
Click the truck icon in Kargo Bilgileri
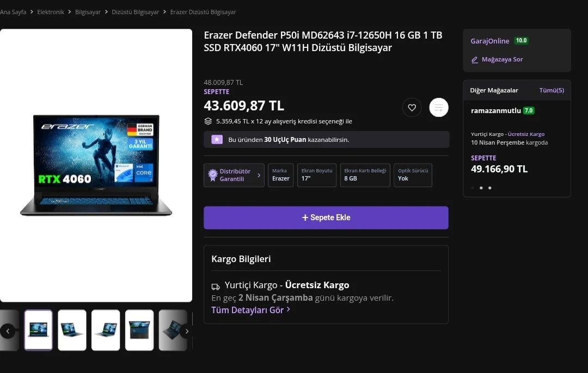(216, 287)
